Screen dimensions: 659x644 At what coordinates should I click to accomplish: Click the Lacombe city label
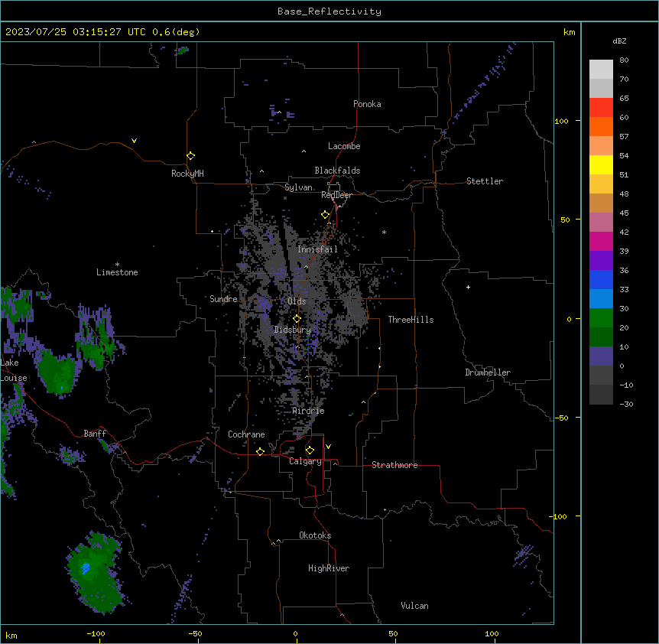pyautogui.click(x=344, y=146)
